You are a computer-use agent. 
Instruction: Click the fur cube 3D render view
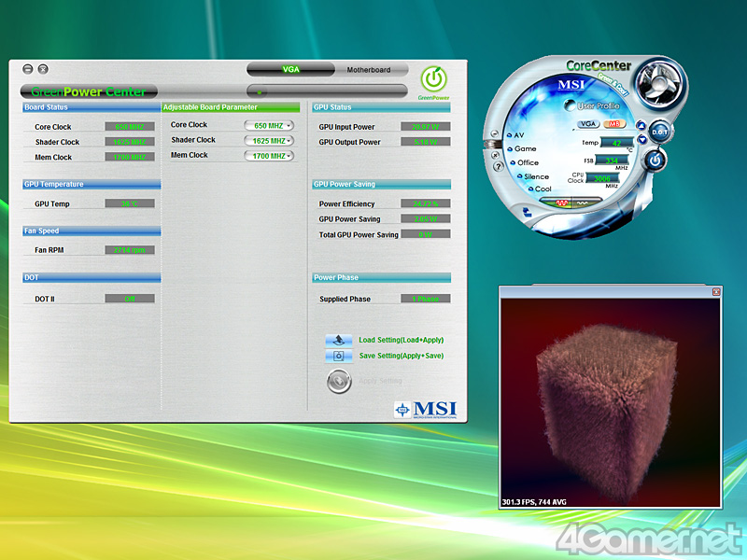[611, 403]
